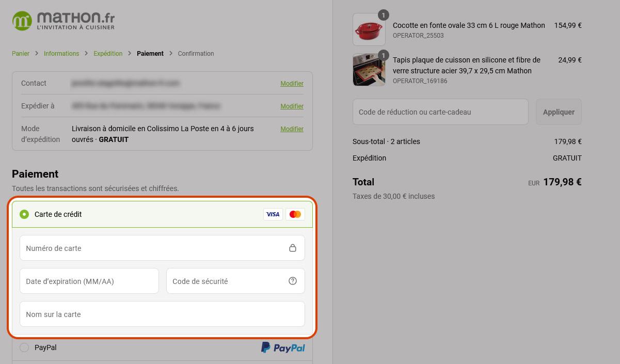Click the Cocotte en fonte ovale product name
620x364 pixels.
coord(469,25)
